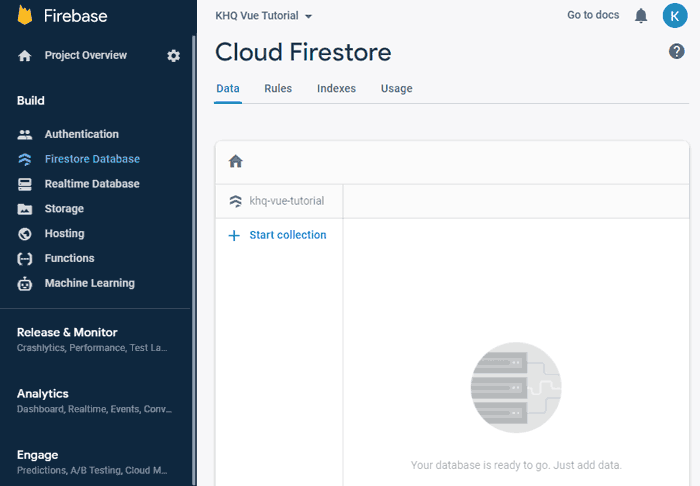
Task: Click the Realtime Database icon
Action: coord(25,184)
